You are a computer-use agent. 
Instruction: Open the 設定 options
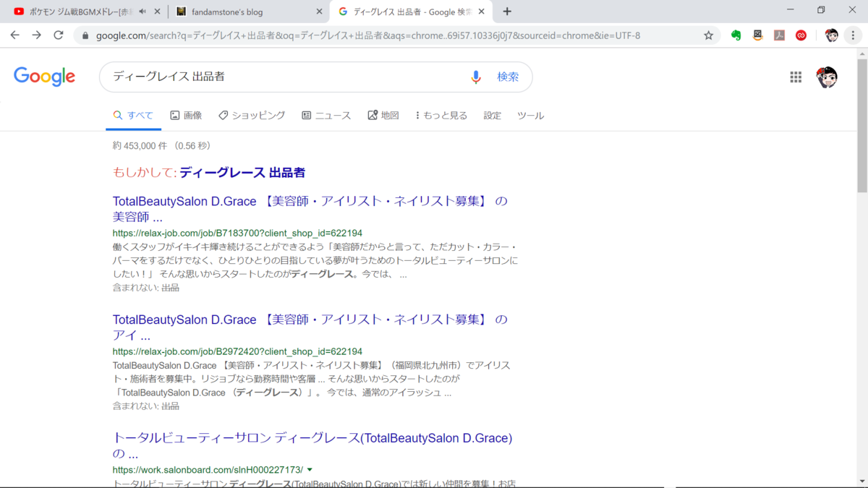pos(493,116)
